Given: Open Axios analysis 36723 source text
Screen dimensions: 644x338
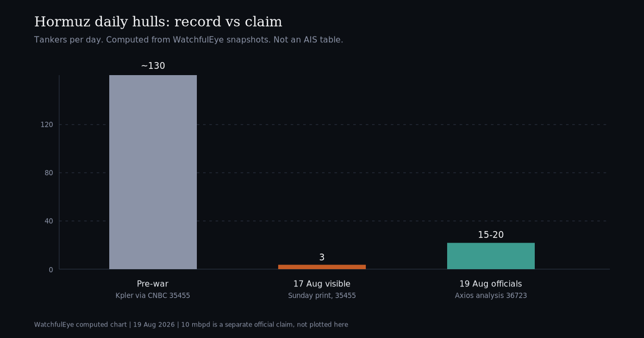Looking at the screenshot, I should pos(491,296).
